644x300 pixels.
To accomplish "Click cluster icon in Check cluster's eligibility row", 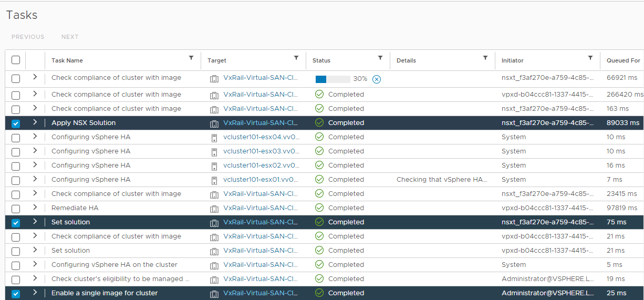I will click(214, 280).
